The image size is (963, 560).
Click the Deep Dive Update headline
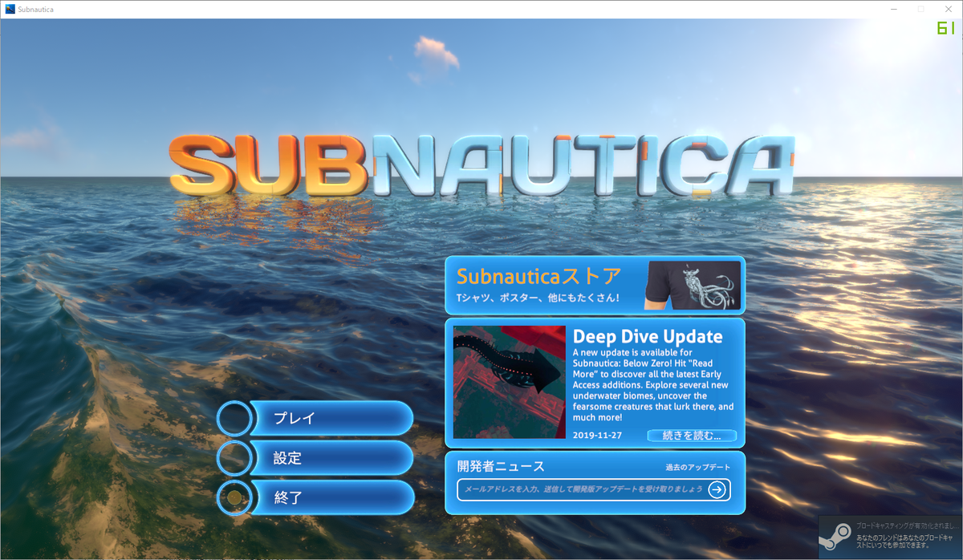pyautogui.click(x=648, y=336)
